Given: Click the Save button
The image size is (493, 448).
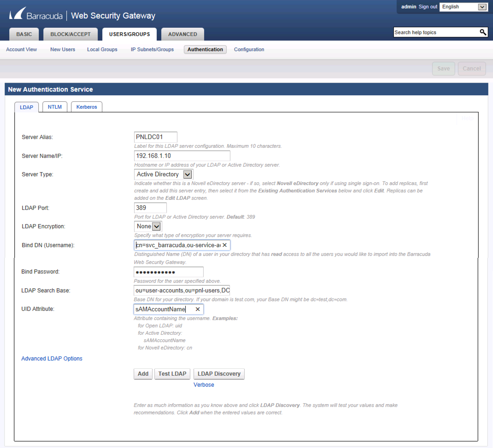Looking at the screenshot, I should [x=444, y=69].
